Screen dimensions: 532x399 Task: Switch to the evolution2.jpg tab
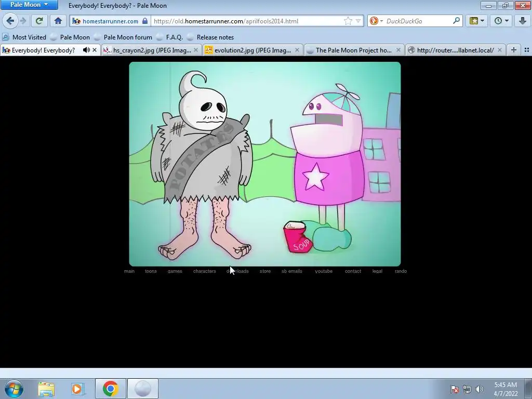click(252, 50)
